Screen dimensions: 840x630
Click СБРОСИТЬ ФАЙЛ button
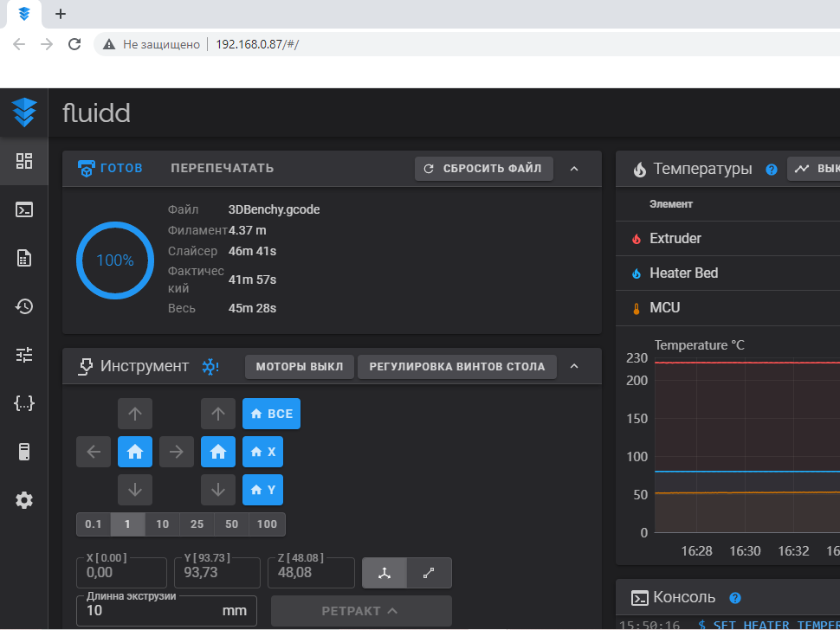483,169
